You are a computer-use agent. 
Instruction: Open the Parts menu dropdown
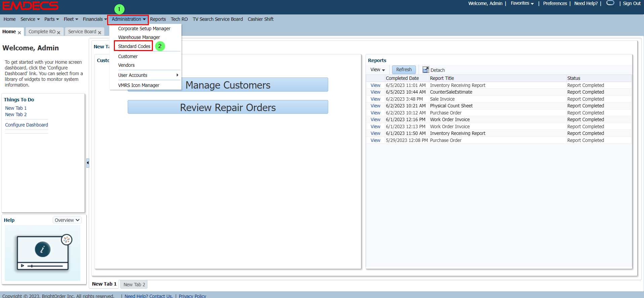coord(52,19)
